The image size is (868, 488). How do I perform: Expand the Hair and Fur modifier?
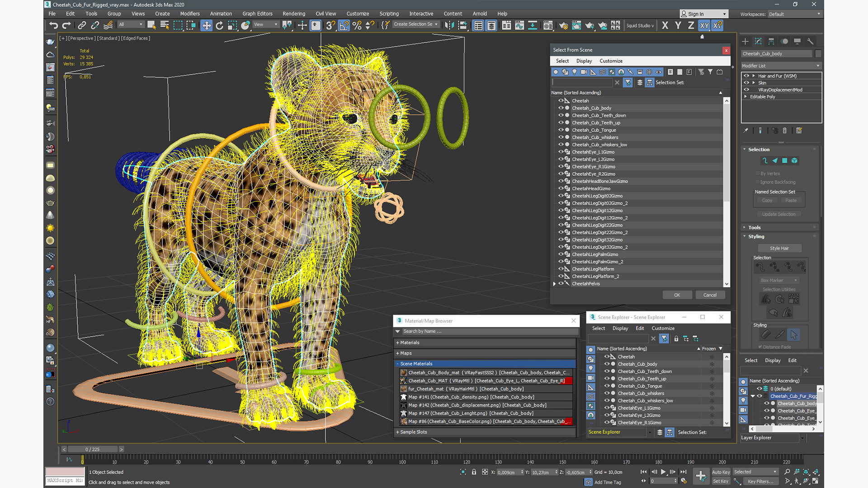point(754,75)
